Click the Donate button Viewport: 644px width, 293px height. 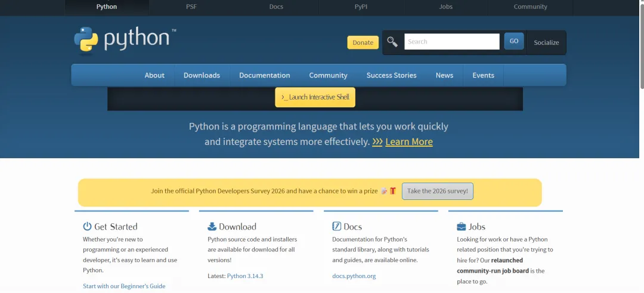(x=363, y=42)
